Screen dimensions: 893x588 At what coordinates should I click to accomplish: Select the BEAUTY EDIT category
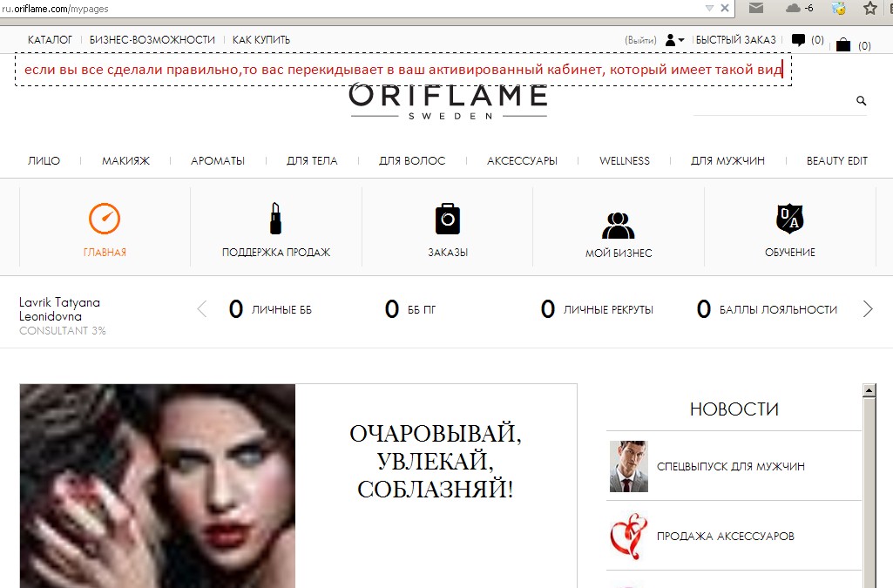pos(837,161)
